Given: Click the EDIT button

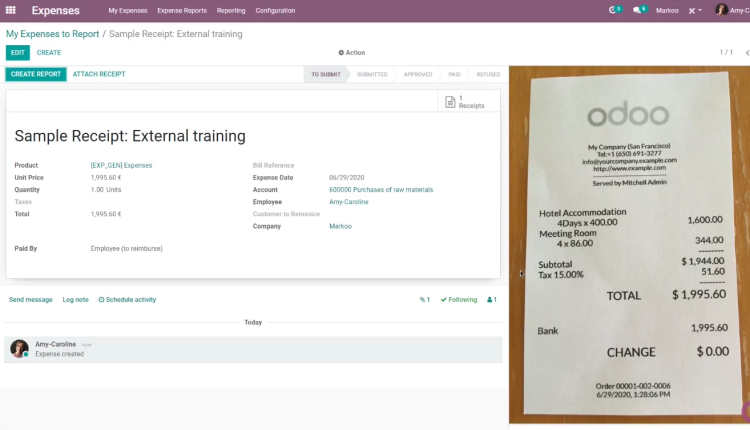Looking at the screenshot, I should click(x=18, y=53).
